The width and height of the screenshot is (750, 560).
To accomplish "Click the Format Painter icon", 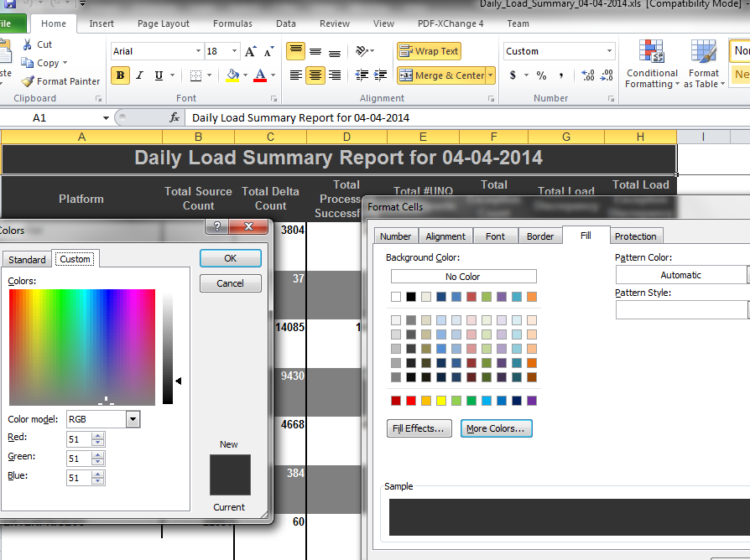I will 28,81.
